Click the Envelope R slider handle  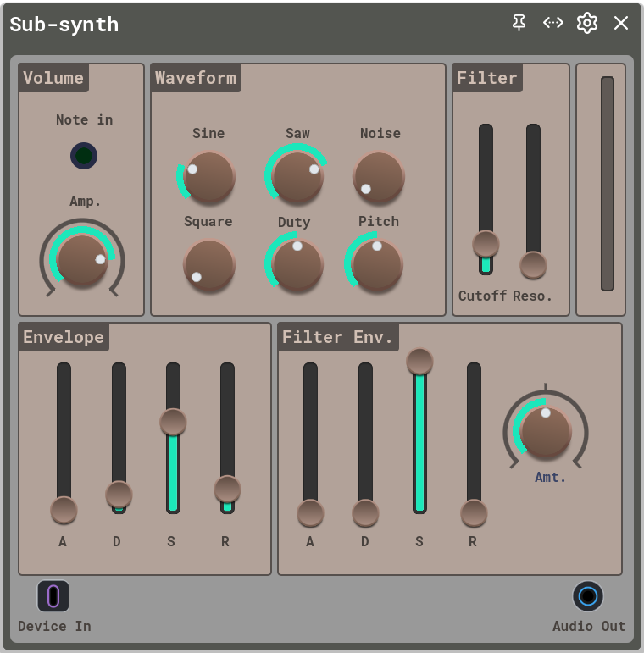click(227, 489)
